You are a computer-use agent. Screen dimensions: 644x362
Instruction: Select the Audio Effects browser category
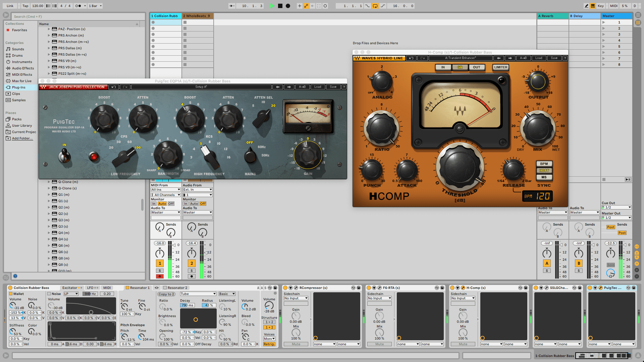tap(21, 68)
